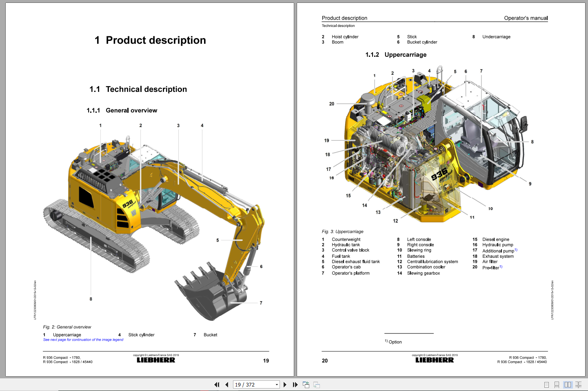Click 'See next page for continuation' link
The image size is (588, 391).
click(x=83, y=340)
